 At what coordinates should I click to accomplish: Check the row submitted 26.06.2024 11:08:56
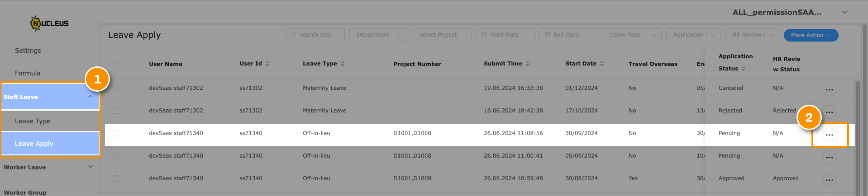pos(116,133)
